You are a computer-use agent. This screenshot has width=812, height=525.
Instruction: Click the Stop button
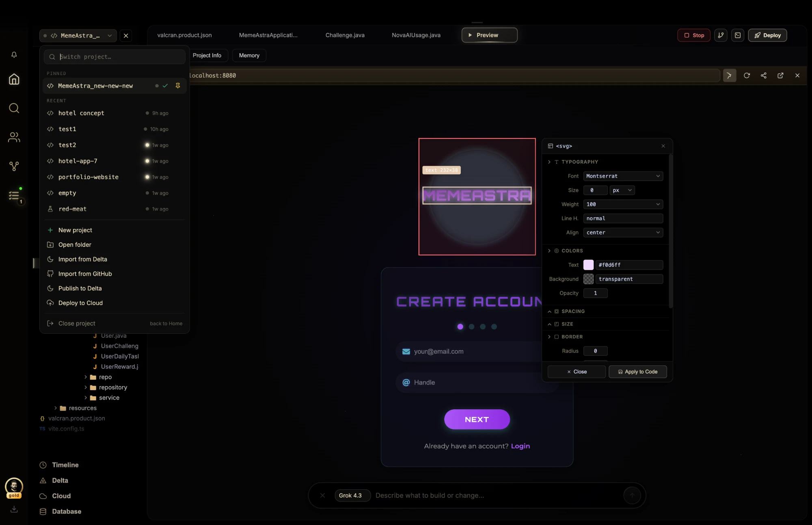[693, 35]
